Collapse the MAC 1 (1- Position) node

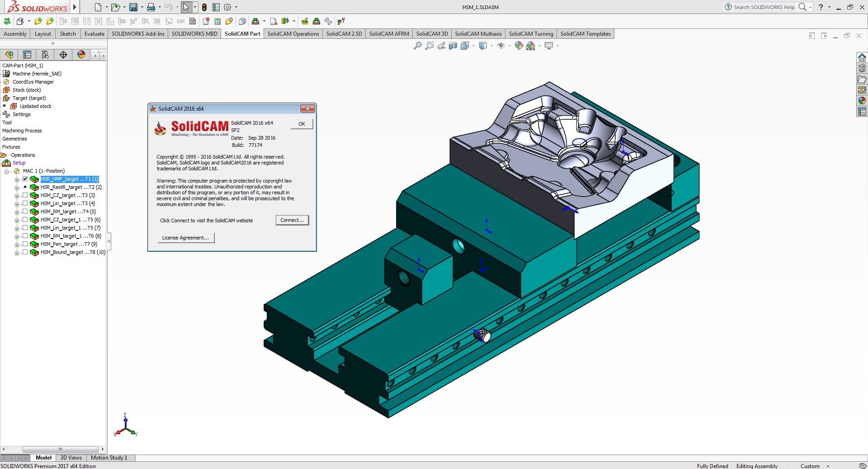coord(6,171)
